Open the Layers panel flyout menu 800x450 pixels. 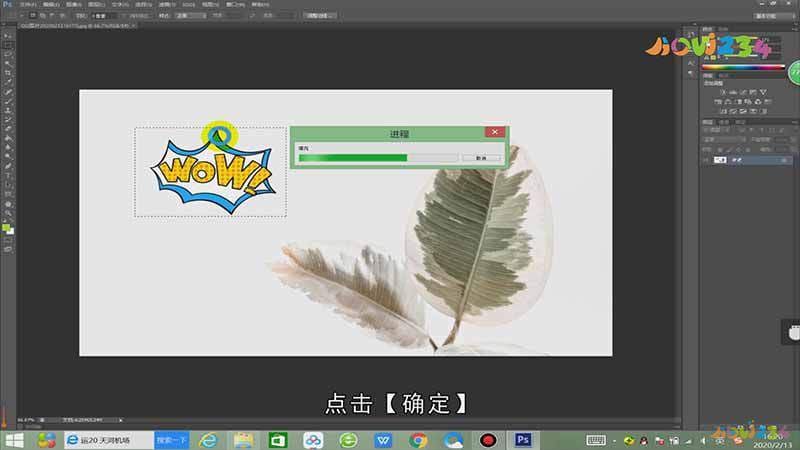coord(794,122)
